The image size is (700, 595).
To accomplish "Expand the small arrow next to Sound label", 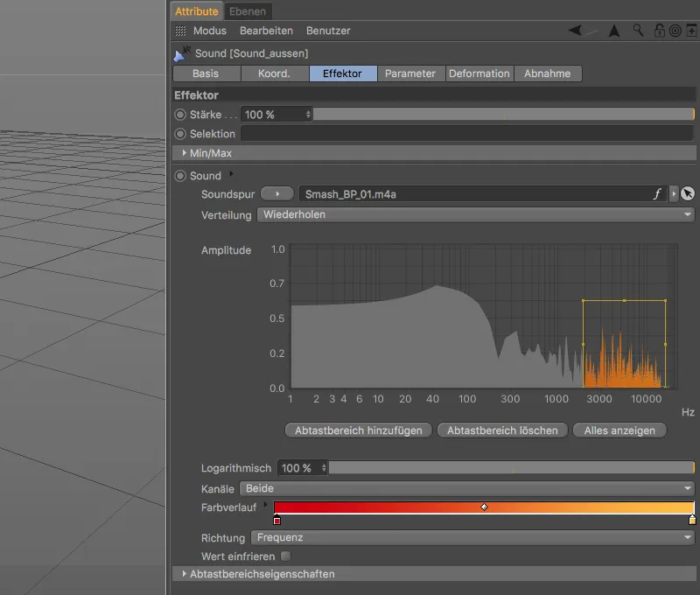I will pyautogui.click(x=231, y=173).
